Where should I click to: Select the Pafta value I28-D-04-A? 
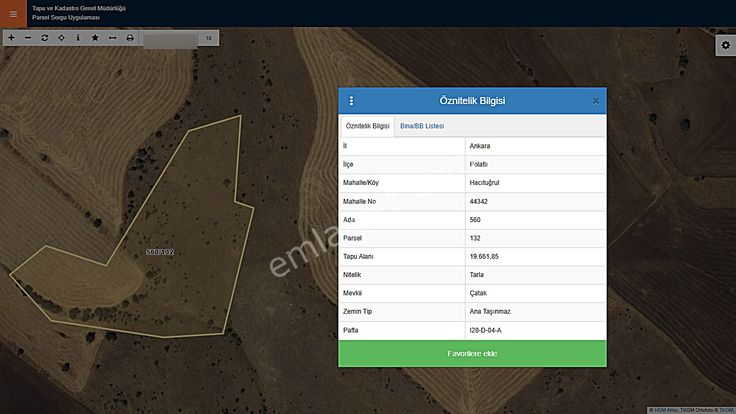[485, 330]
